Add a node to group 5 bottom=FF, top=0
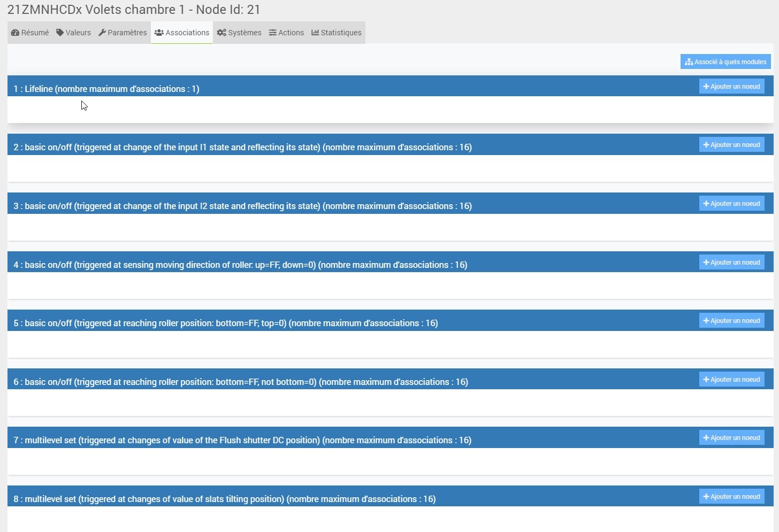The image size is (779, 532). 732,321
